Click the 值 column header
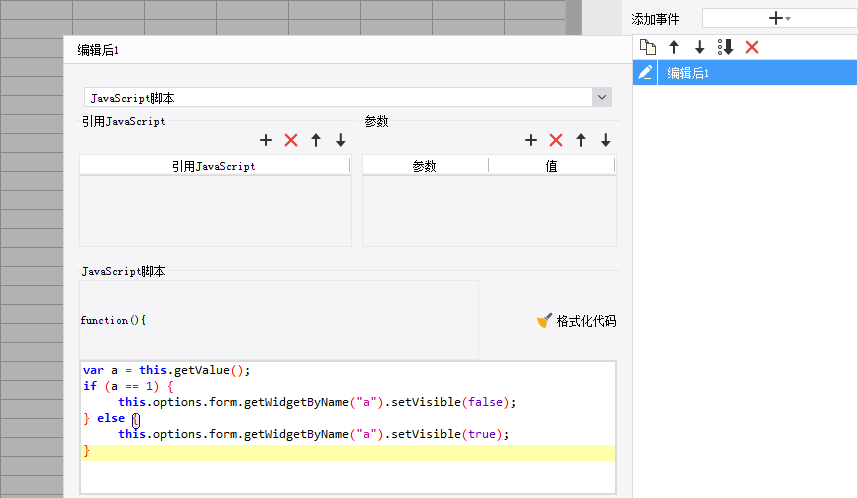The height and width of the screenshot is (498, 858). tap(551, 166)
